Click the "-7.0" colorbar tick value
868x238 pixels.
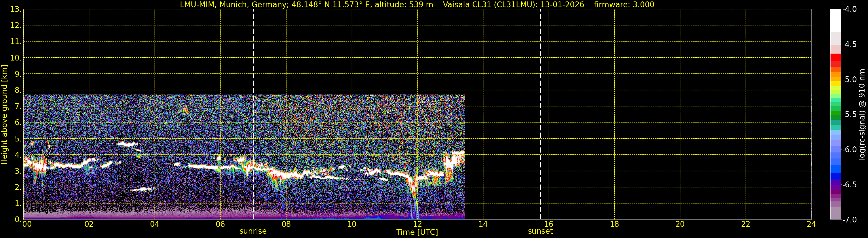(850, 220)
